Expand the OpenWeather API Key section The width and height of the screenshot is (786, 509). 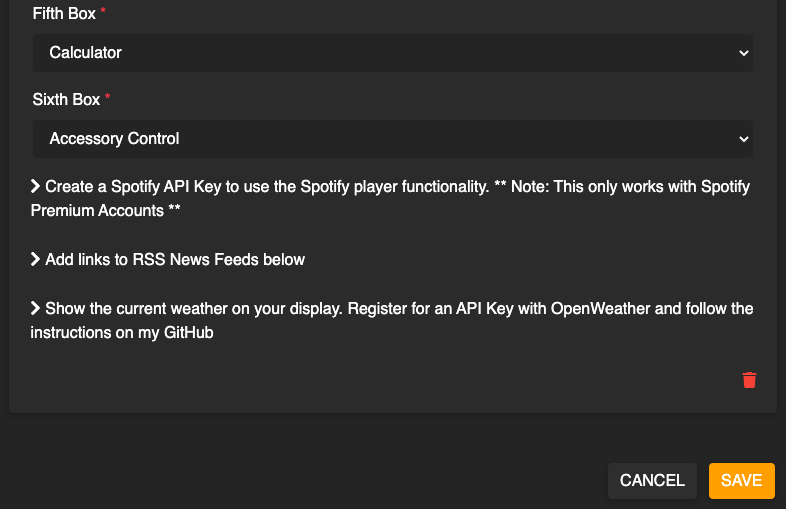[x=391, y=320]
